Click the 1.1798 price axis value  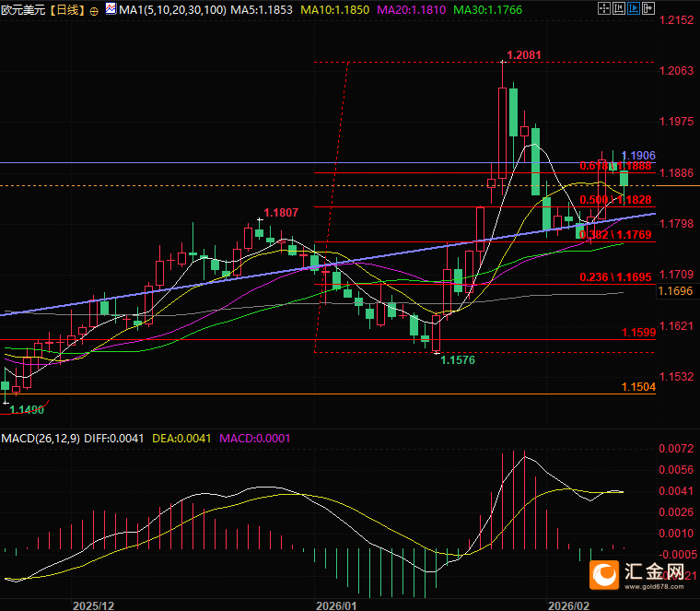coord(676,223)
